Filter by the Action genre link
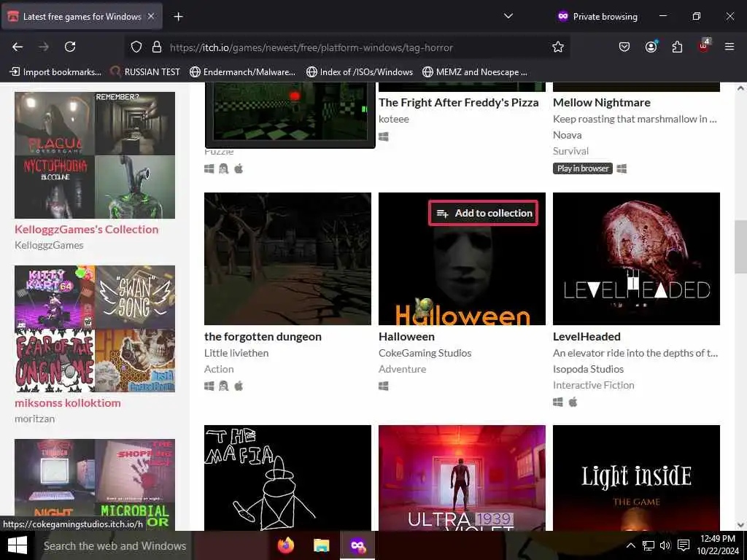 pos(219,369)
